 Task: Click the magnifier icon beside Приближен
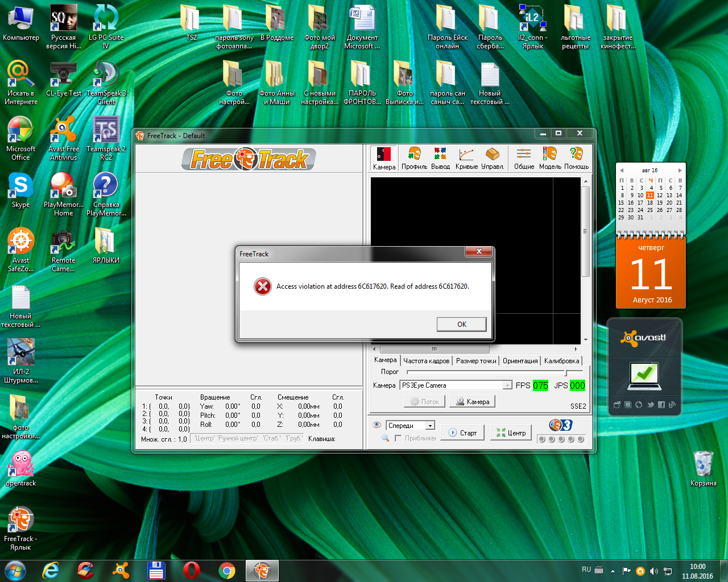pos(385,438)
